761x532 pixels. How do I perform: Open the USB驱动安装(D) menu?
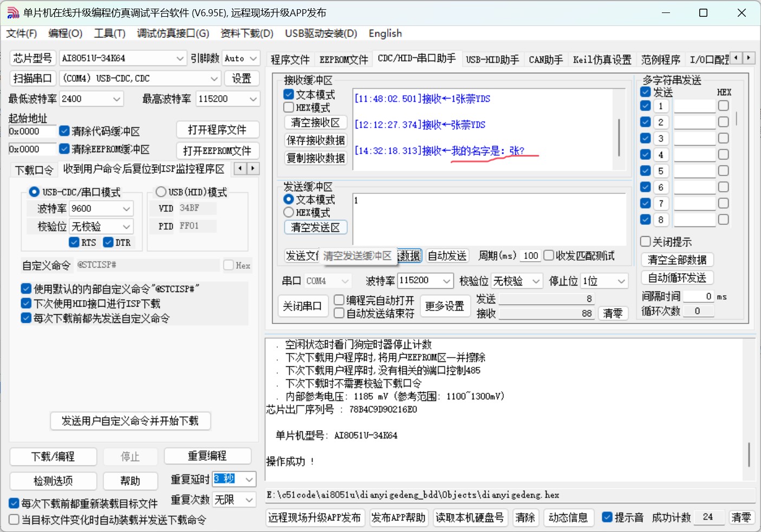(x=321, y=34)
